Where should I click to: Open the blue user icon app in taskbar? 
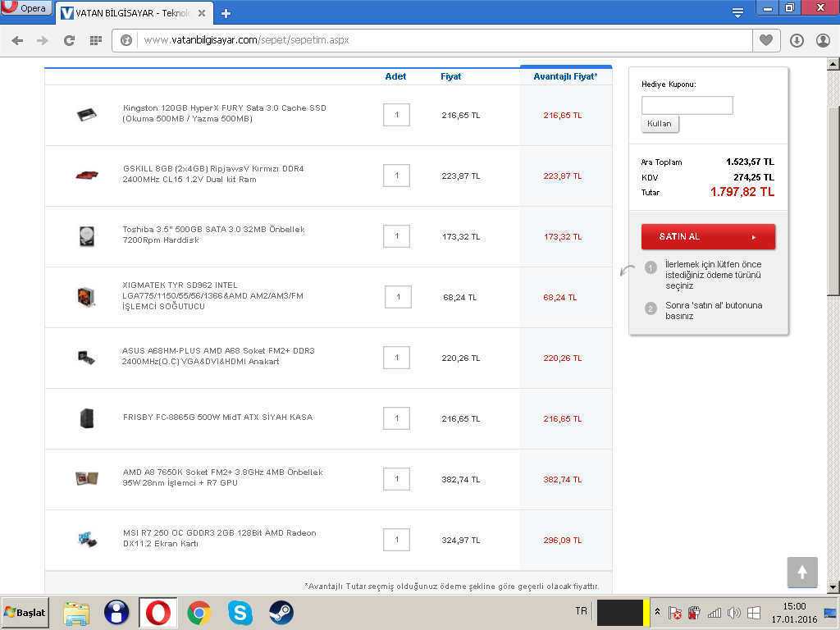click(116, 613)
